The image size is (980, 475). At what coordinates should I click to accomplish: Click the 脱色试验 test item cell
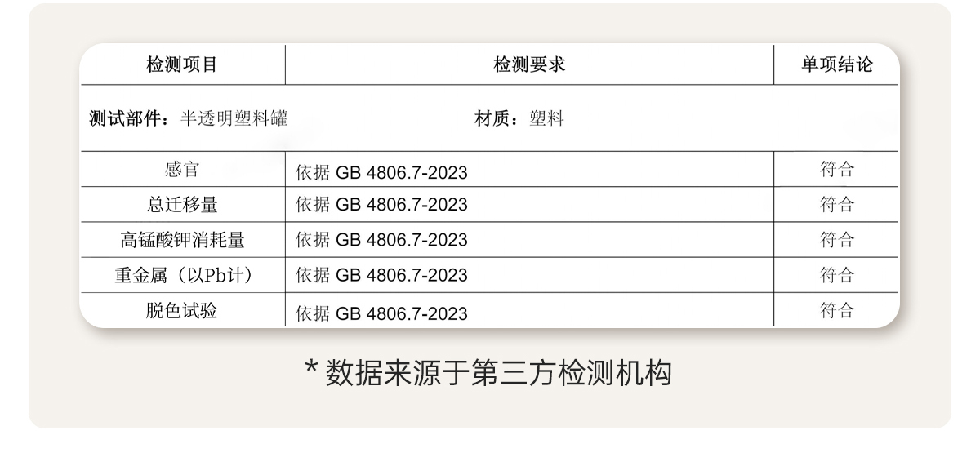point(182,310)
